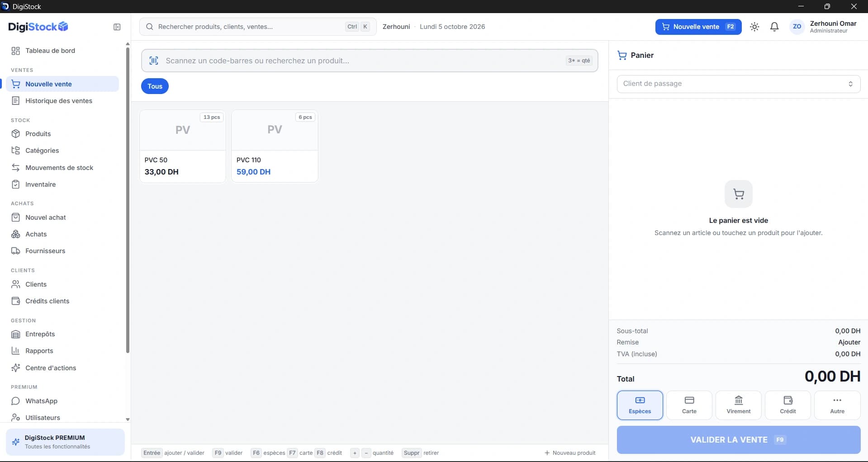868x462 pixels.
Task: Open Centre d'actions
Action: (x=62, y=368)
